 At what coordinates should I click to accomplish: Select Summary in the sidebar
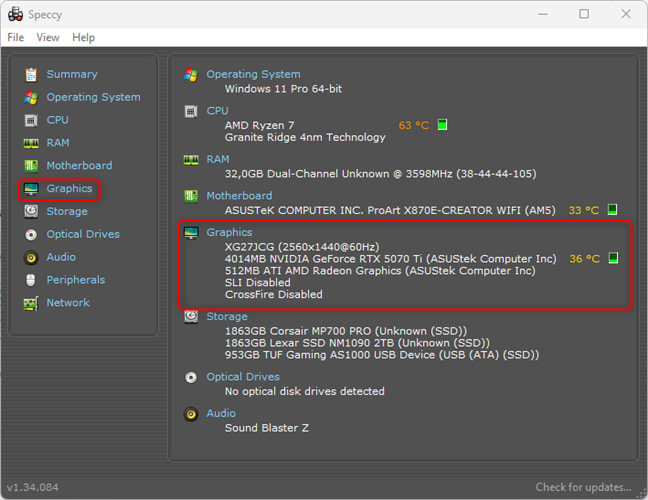click(72, 74)
